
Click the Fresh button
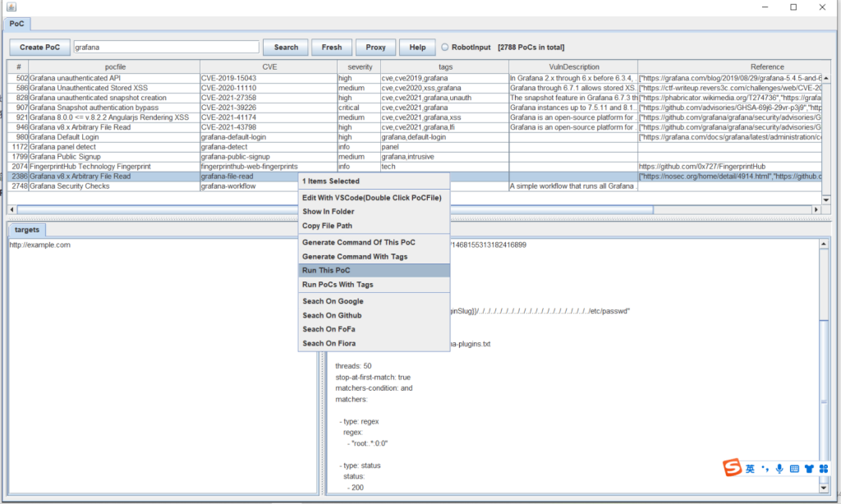pyautogui.click(x=332, y=47)
